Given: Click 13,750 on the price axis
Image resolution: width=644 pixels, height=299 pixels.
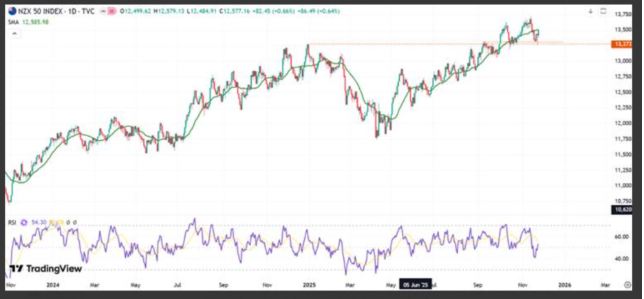Looking at the screenshot, I should pyautogui.click(x=623, y=14).
